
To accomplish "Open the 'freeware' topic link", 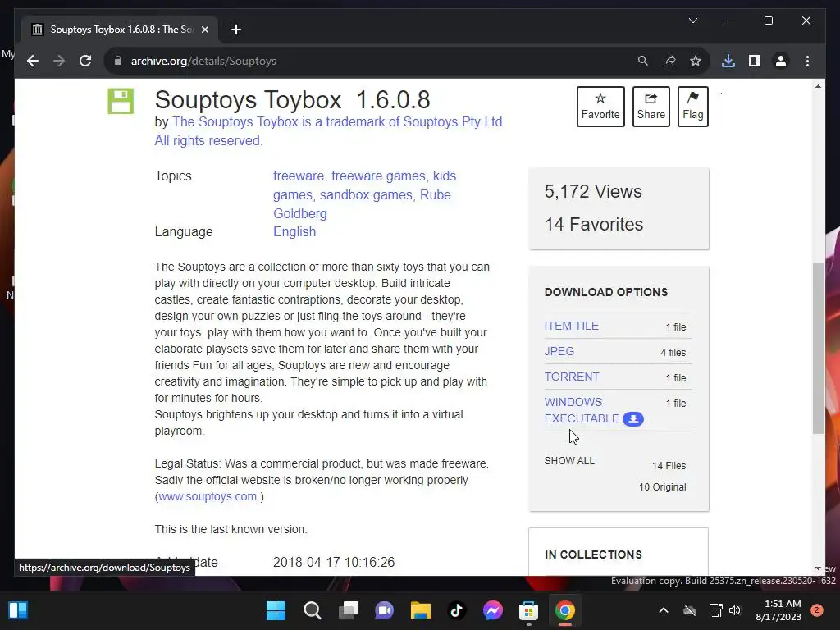I will click(x=299, y=176).
